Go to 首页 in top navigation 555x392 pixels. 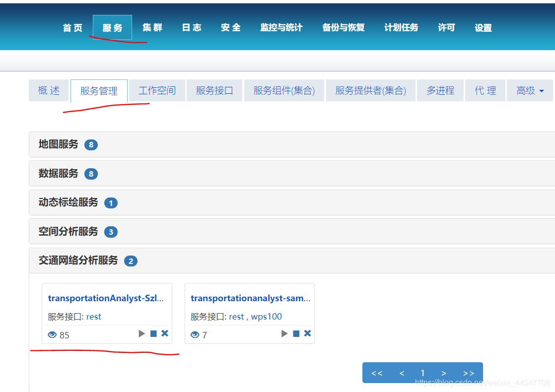[72, 28]
